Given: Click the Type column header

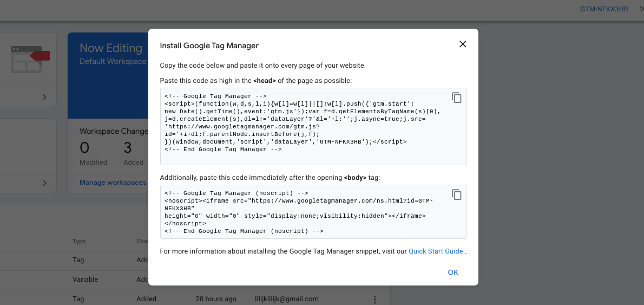Looking at the screenshot, I should [79, 241].
